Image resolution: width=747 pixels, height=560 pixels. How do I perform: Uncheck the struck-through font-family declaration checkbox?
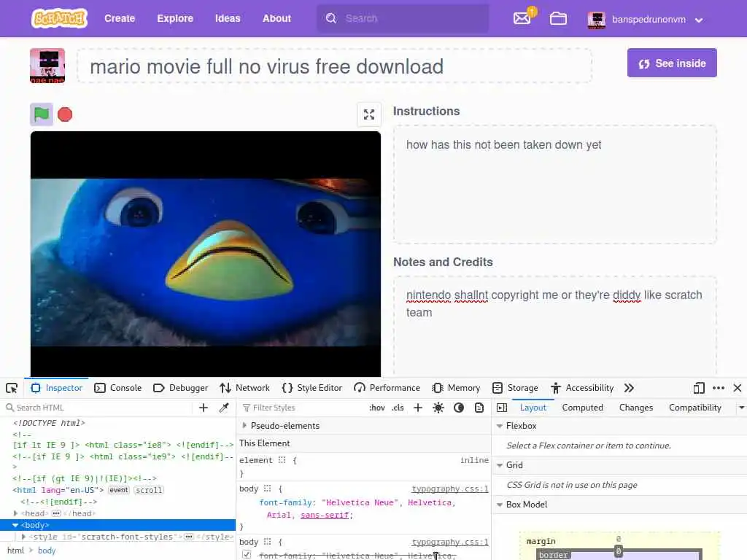[x=247, y=555]
